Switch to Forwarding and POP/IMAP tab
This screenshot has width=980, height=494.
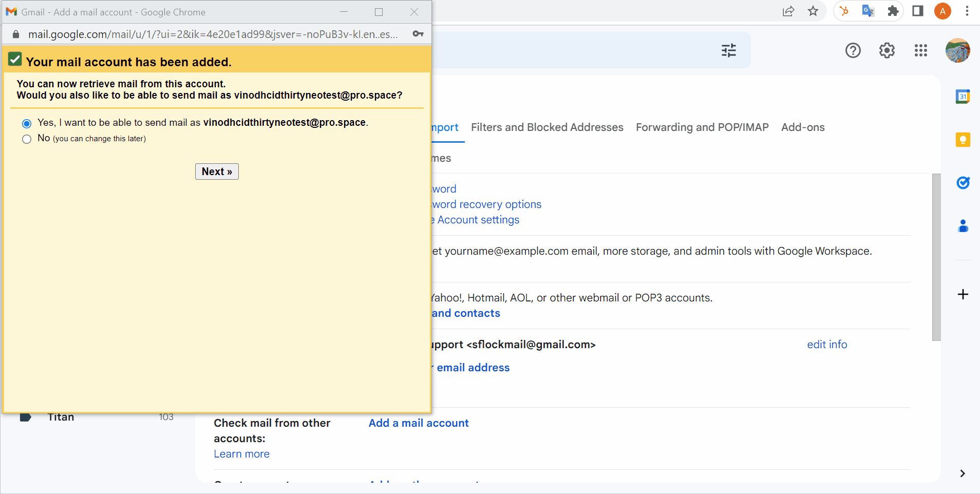pyautogui.click(x=702, y=127)
